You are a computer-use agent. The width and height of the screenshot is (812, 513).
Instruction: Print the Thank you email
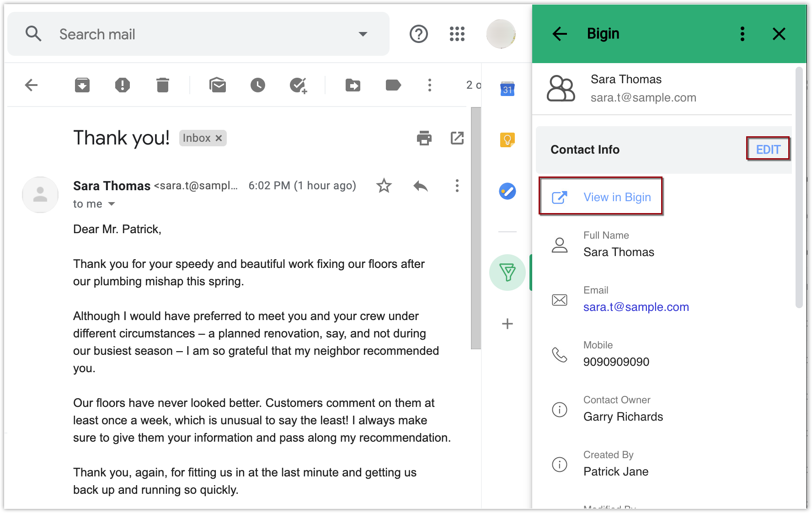[x=424, y=138]
